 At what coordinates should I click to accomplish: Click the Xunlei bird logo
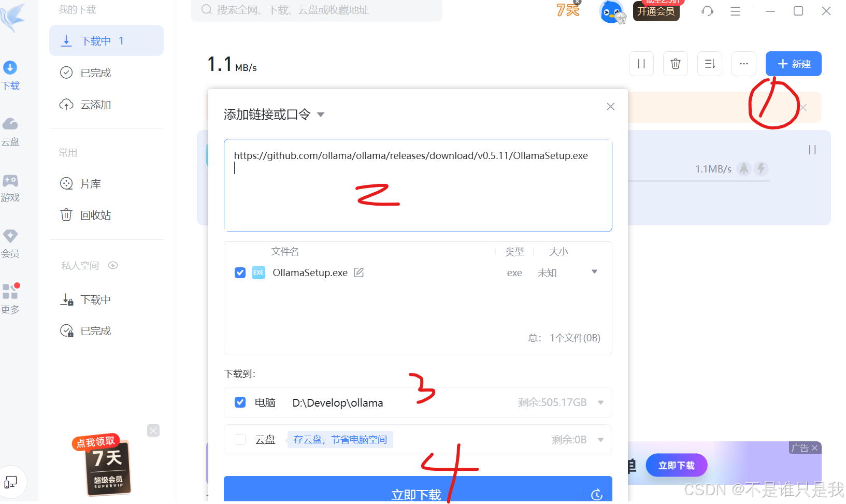(x=12, y=18)
